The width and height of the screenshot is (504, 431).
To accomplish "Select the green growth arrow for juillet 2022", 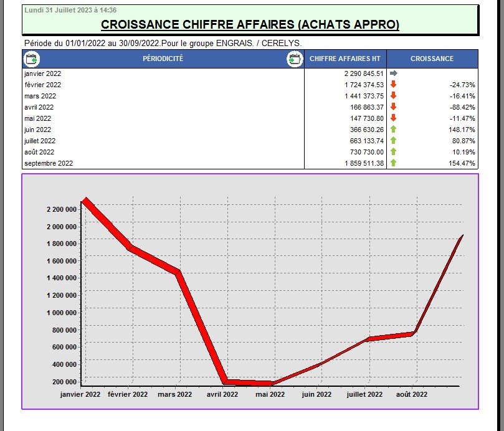I will [x=393, y=141].
